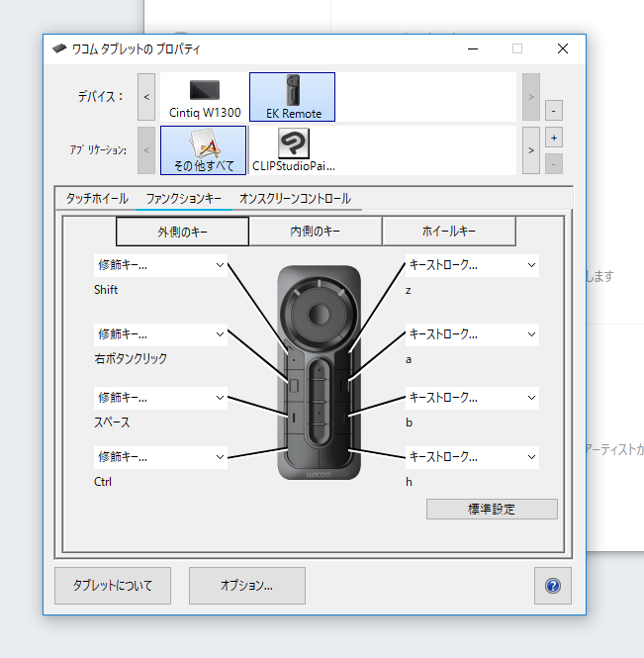Open the dropdown above Shift
This screenshot has height=658, width=644.
click(160, 265)
